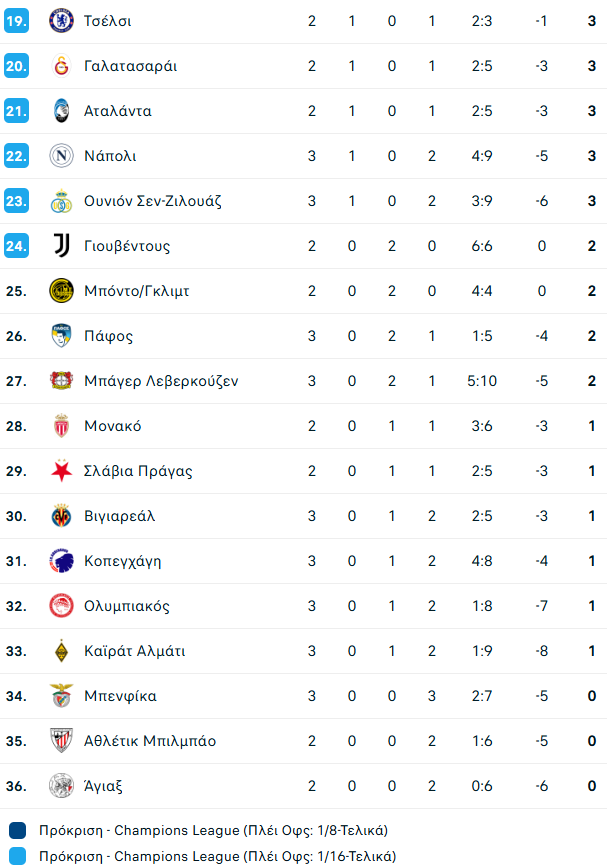607x866 pixels.
Task: Click the rank 19 position badge
Action: 16,21
